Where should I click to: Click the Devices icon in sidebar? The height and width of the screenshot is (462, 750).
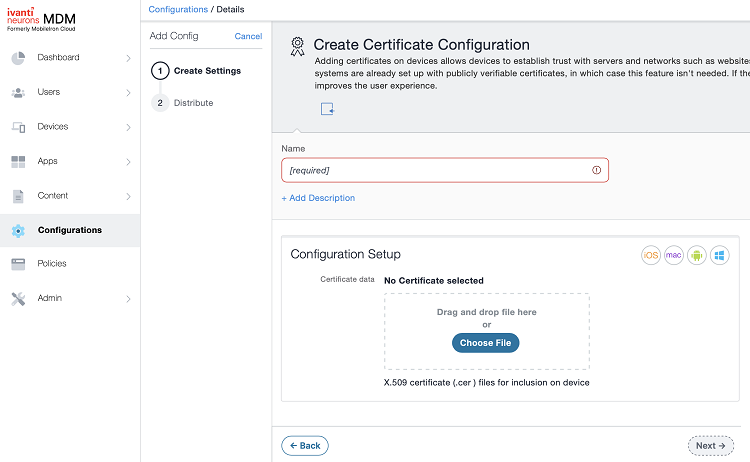click(x=18, y=127)
